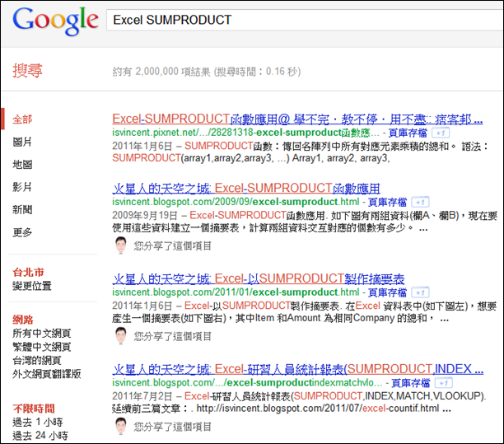
Task: Click the 您分享了這個項目 note under the 2009 result
Action: pyautogui.click(x=173, y=246)
